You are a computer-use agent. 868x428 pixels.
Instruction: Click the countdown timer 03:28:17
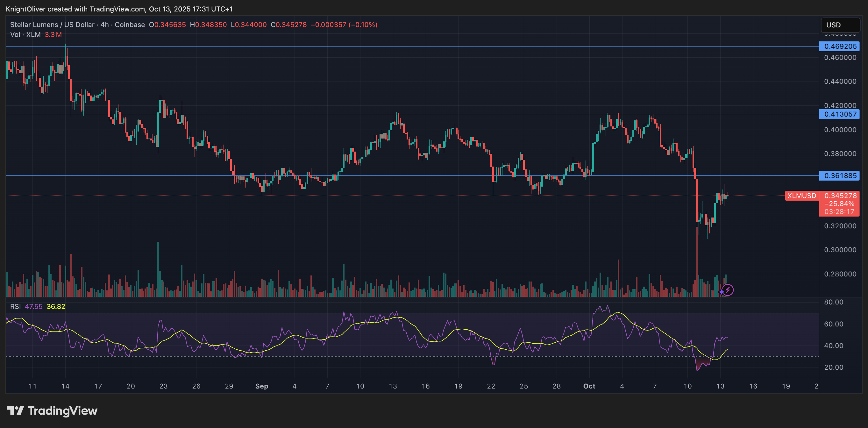point(839,212)
